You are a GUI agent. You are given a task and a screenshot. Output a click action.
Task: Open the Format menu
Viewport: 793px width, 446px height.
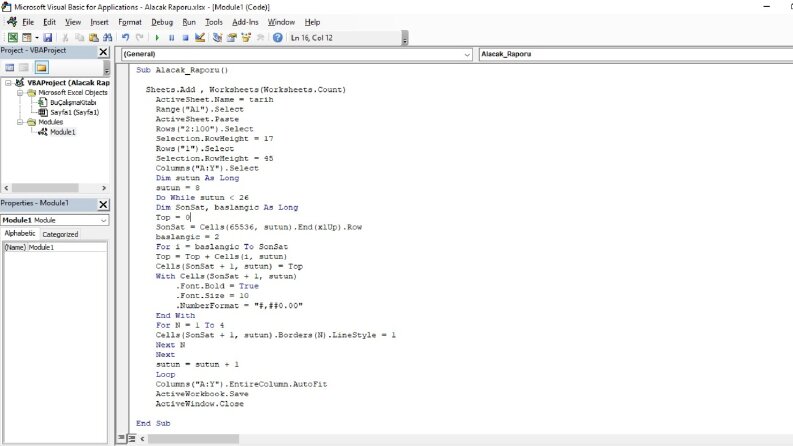130,22
